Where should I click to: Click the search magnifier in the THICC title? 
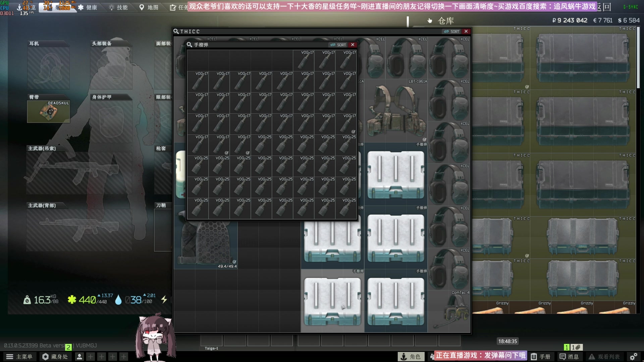(176, 32)
